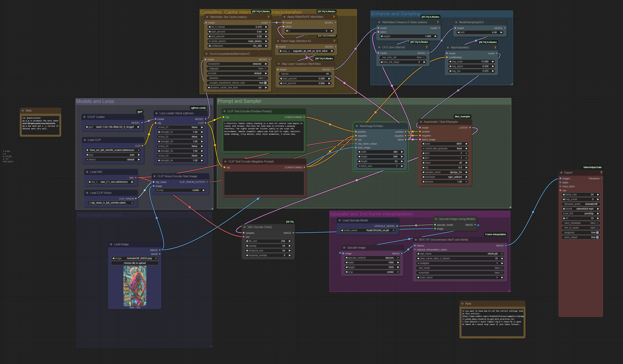Enable fast_mode in RIFE VFI node
The image size is (623, 364).
point(502,268)
